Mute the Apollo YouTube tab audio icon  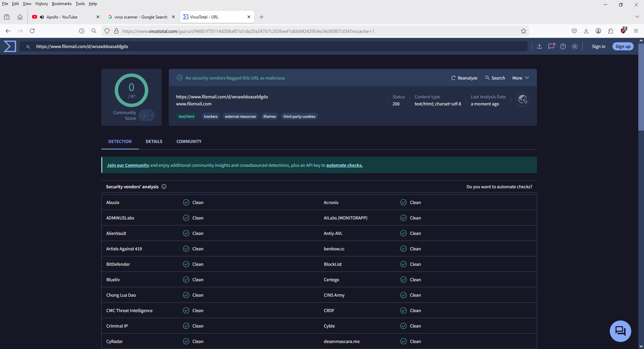point(42,17)
